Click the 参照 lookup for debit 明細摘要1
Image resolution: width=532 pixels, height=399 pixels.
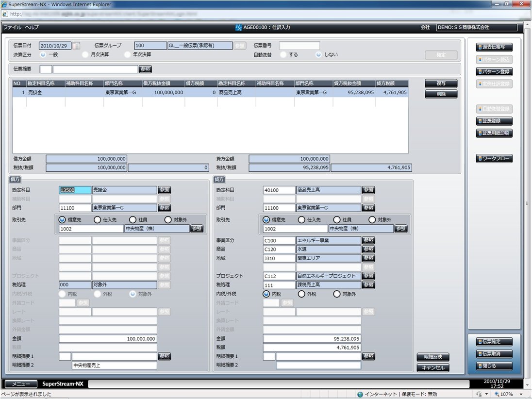click(x=165, y=356)
